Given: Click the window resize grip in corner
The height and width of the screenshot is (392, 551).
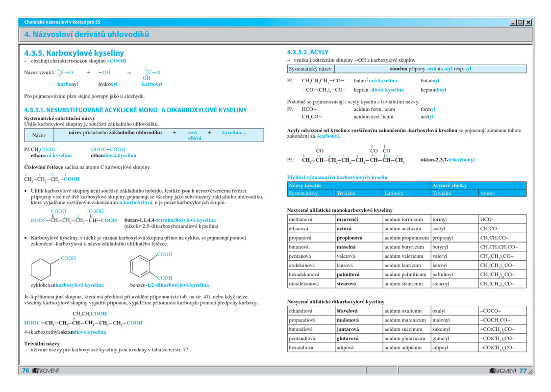Looking at the screenshot, I should [x=530, y=372].
